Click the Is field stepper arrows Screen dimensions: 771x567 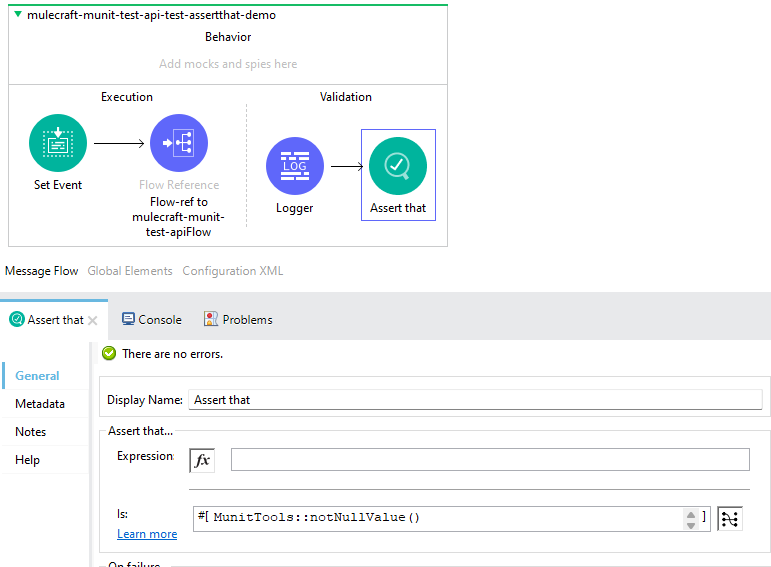point(690,518)
